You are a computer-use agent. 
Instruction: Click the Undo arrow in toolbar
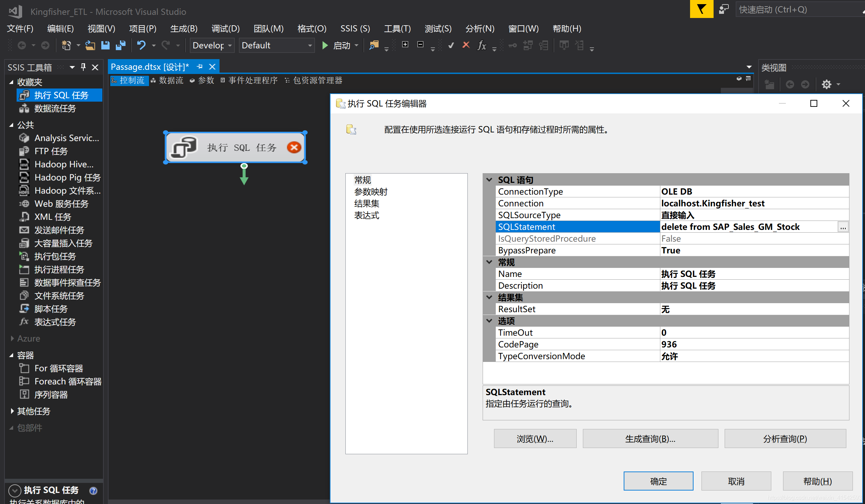tap(141, 45)
